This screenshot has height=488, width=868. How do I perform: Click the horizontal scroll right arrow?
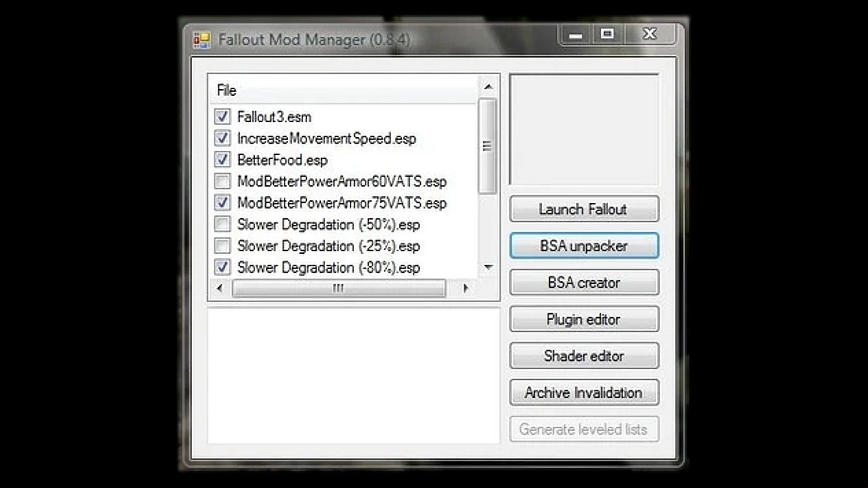click(465, 288)
